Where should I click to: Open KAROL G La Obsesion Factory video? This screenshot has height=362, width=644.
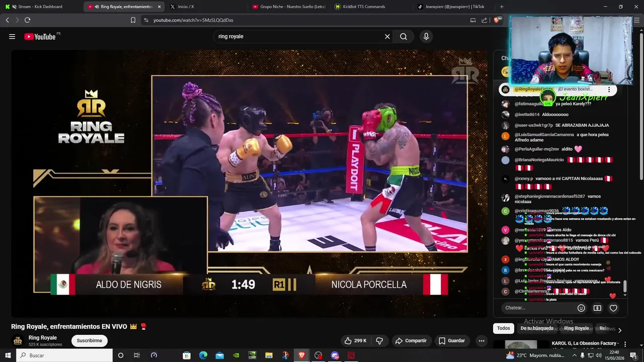click(585, 343)
